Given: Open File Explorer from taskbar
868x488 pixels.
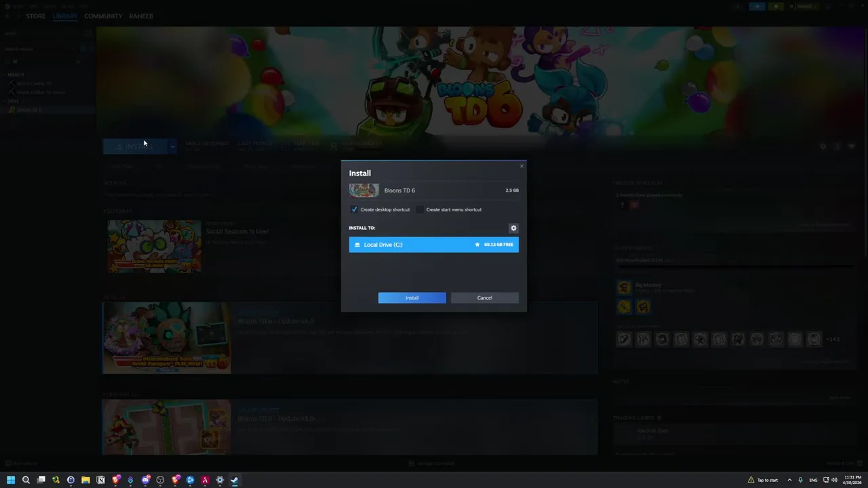Looking at the screenshot, I should (x=85, y=480).
